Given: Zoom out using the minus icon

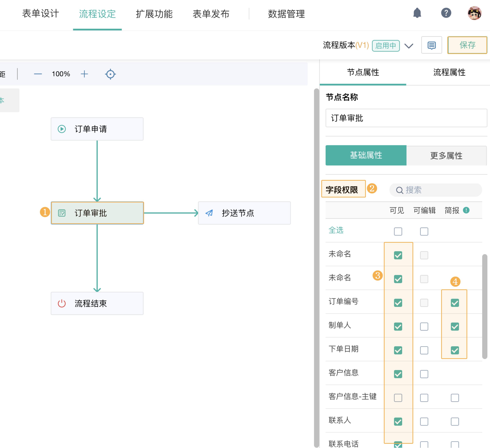Looking at the screenshot, I should coord(38,74).
